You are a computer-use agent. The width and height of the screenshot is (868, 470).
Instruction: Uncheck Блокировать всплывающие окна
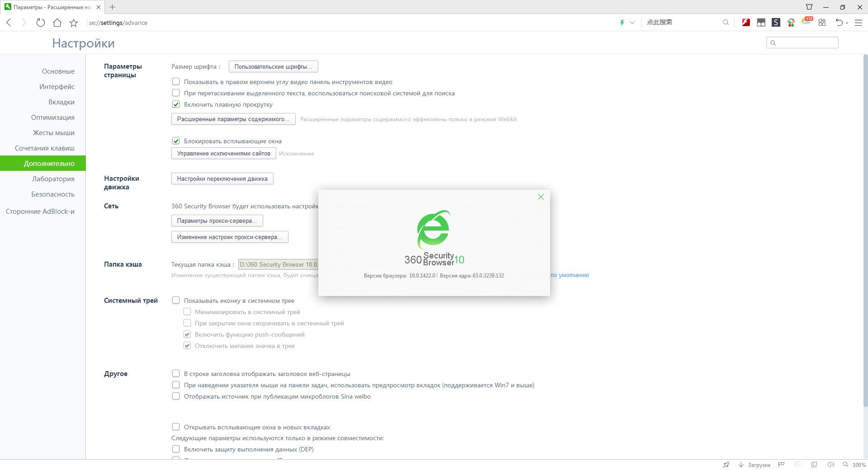pos(176,141)
